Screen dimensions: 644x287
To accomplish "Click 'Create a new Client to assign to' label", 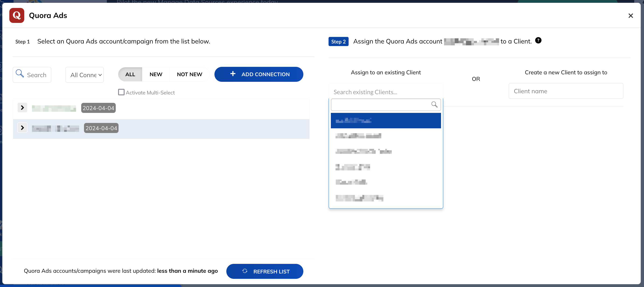I will [x=566, y=72].
